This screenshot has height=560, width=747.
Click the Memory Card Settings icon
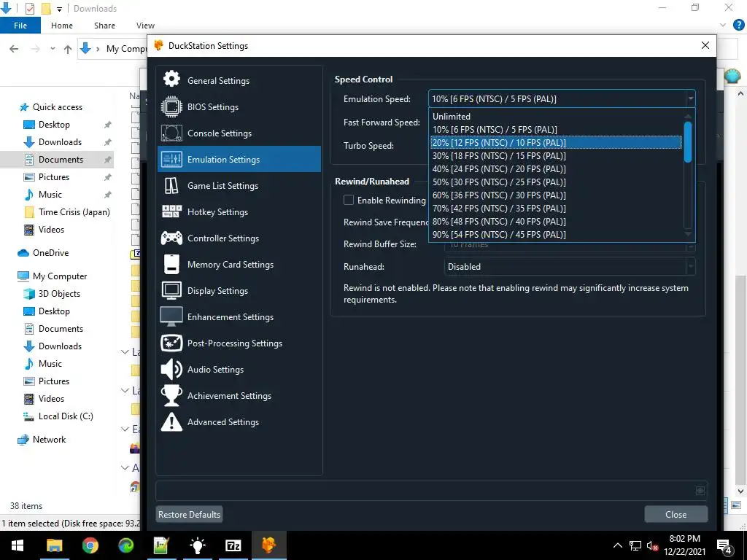(x=171, y=264)
